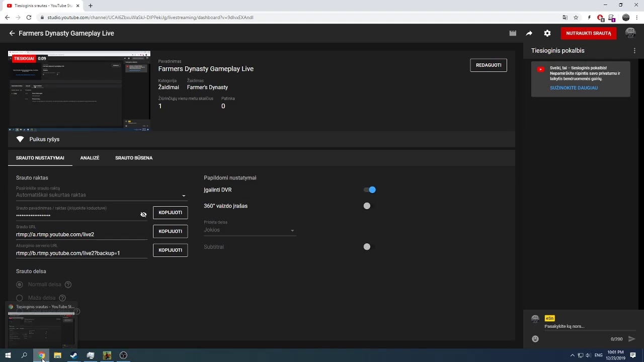Click the taskbar preview of YouTube Studio window
Screen dimensions: 644x362
click(41, 325)
